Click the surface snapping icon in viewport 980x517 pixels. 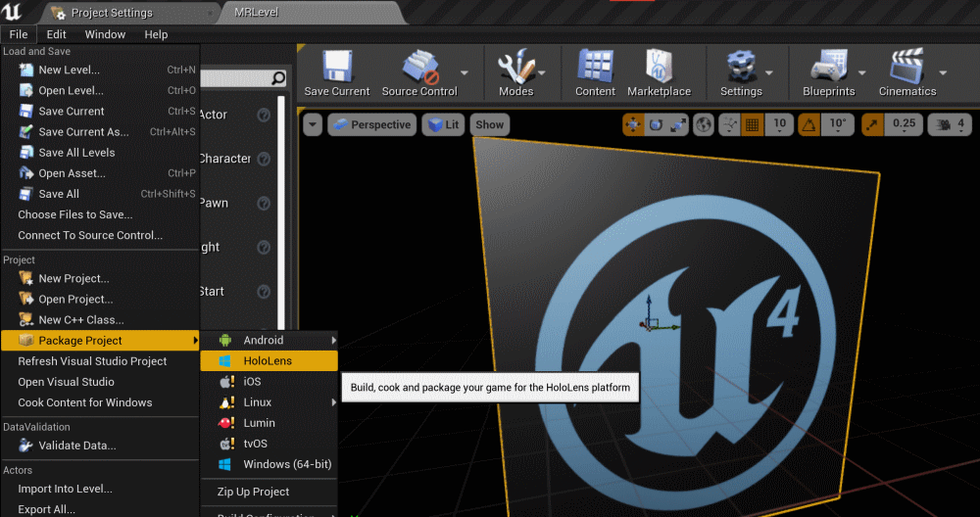(729, 125)
